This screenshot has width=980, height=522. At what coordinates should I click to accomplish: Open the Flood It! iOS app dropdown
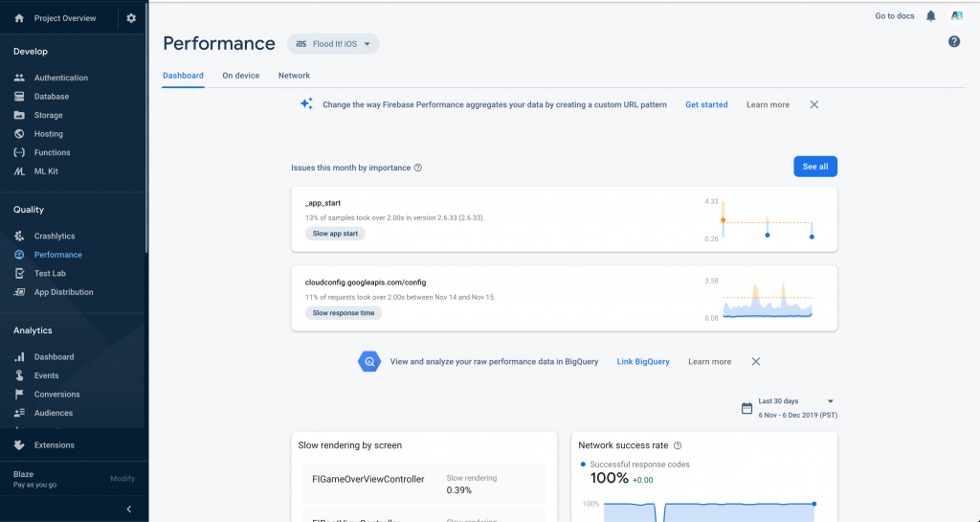point(333,44)
